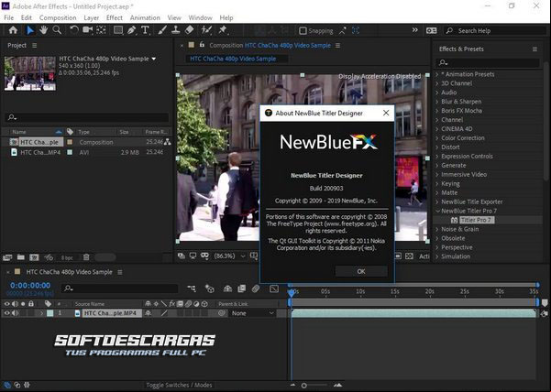The image size is (551, 392).
Task: Select the Puppet Pin tool
Action: tap(223, 30)
